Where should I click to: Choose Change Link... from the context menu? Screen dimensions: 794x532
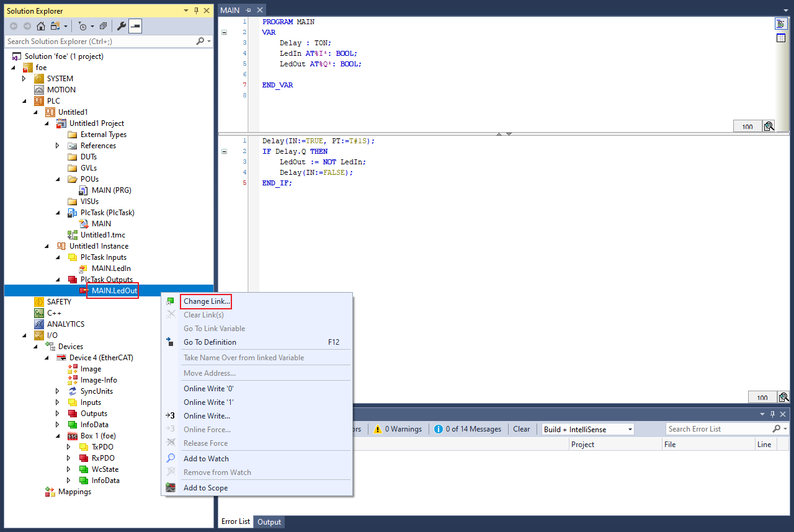click(207, 301)
